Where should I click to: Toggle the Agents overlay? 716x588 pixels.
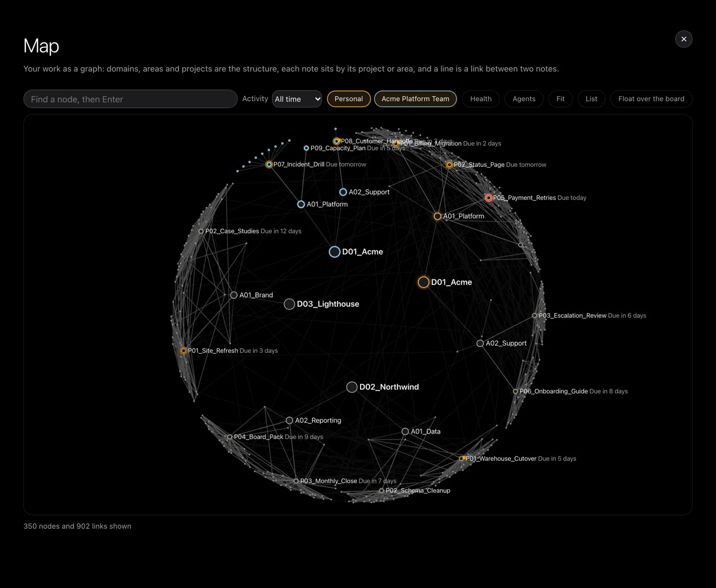pos(524,99)
